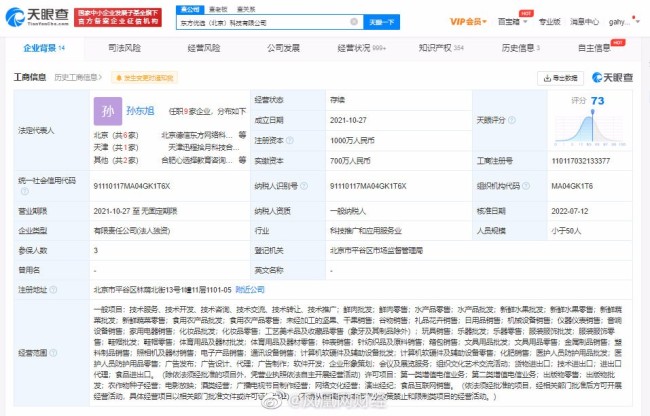
Task: Open help icon under 统一社会信用代码
Action: click(25, 191)
